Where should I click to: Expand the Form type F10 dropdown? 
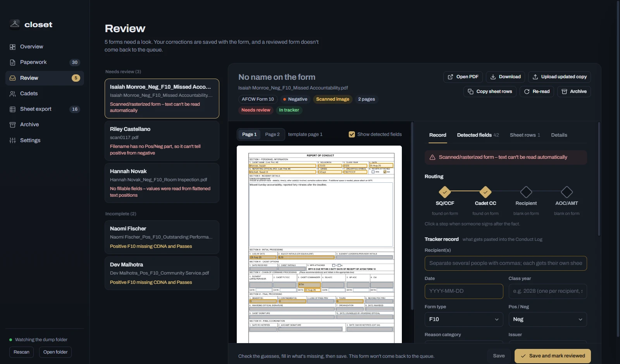coord(464,319)
